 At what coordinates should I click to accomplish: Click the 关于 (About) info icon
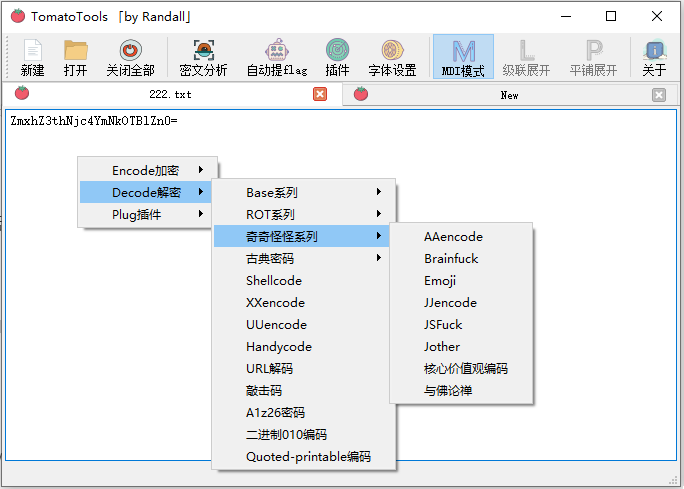pyautogui.click(x=654, y=57)
